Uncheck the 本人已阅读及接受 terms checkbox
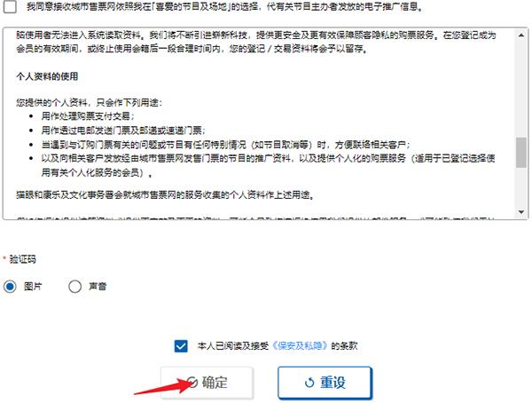The width and height of the screenshot is (532, 403). tap(181, 346)
